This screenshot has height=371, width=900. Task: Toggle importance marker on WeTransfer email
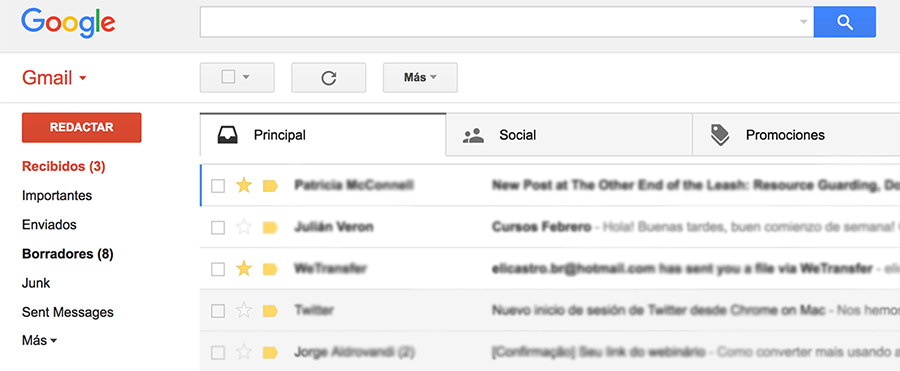click(x=270, y=269)
